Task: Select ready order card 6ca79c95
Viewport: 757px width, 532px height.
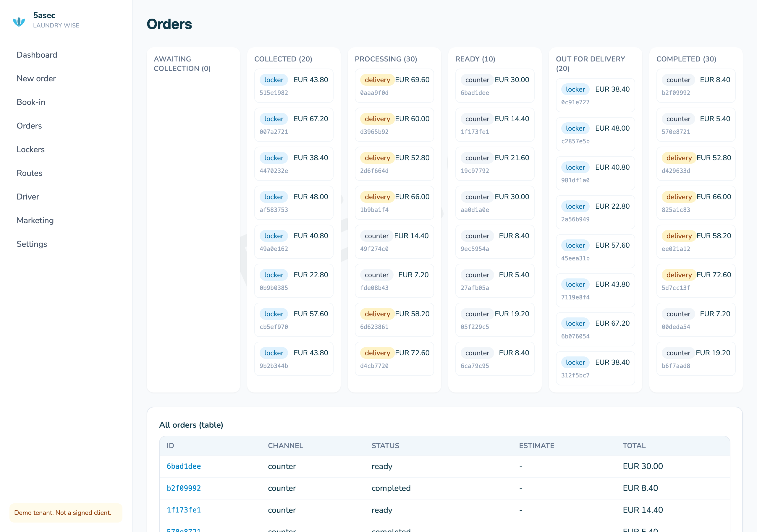Action: tap(495, 359)
